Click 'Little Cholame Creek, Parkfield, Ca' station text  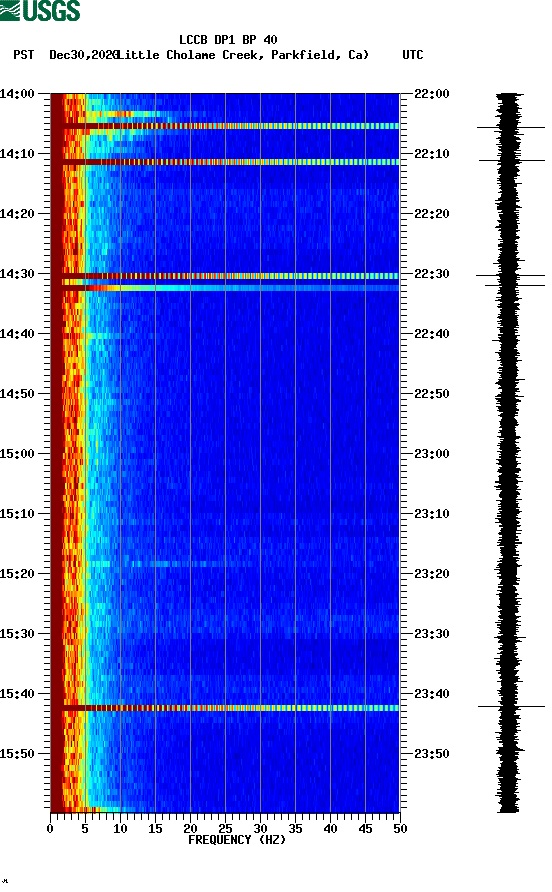click(x=242, y=55)
